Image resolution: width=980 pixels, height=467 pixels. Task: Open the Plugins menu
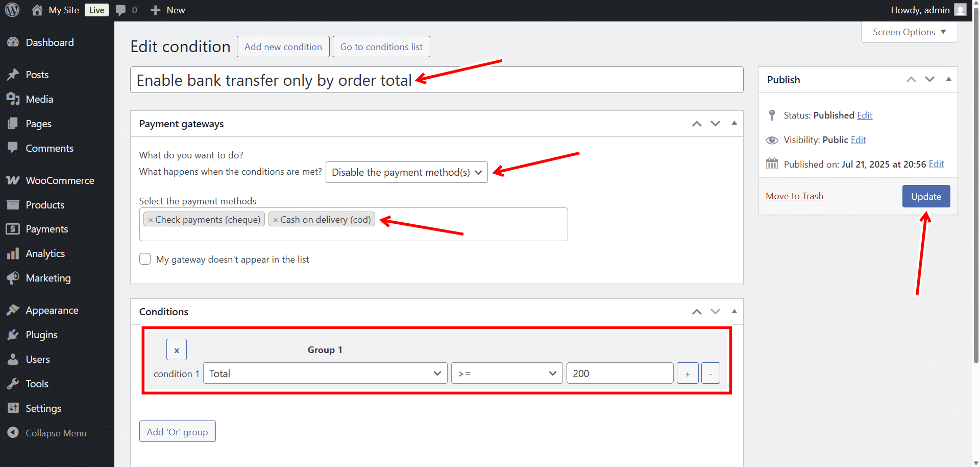click(57, 335)
